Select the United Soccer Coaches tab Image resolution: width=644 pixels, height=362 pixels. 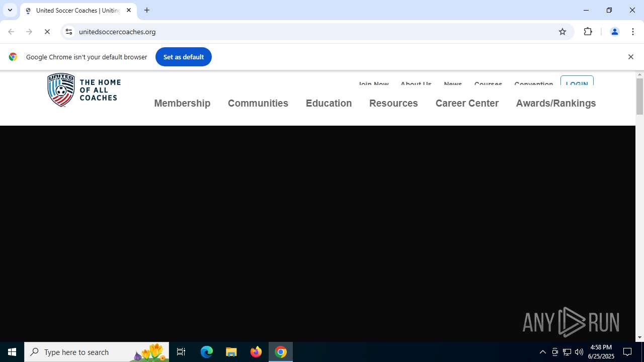pyautogui.click(x=78, y=10)
